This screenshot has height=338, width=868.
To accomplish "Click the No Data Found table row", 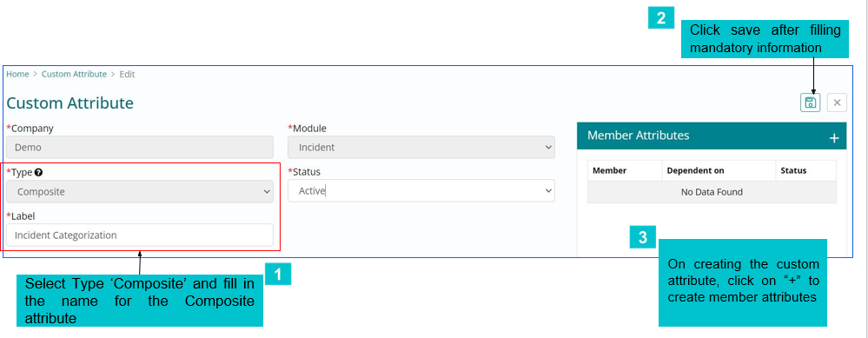I will [x=712, y=192].
